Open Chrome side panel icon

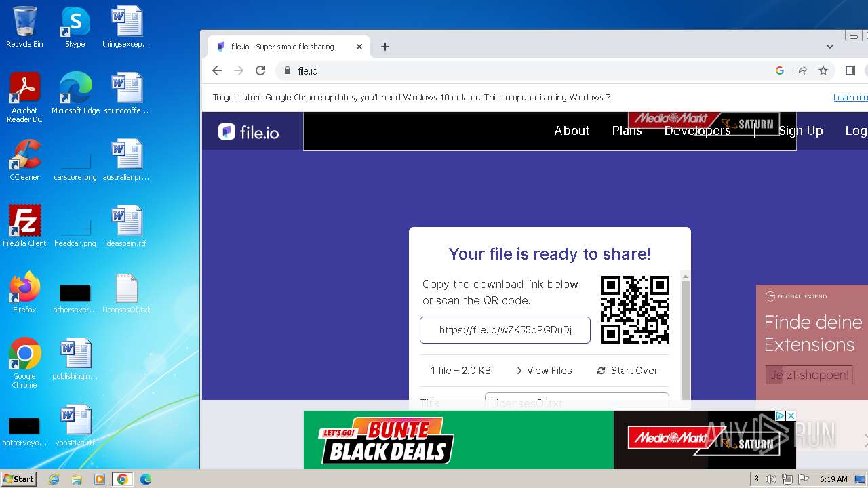tap(850, 70)
